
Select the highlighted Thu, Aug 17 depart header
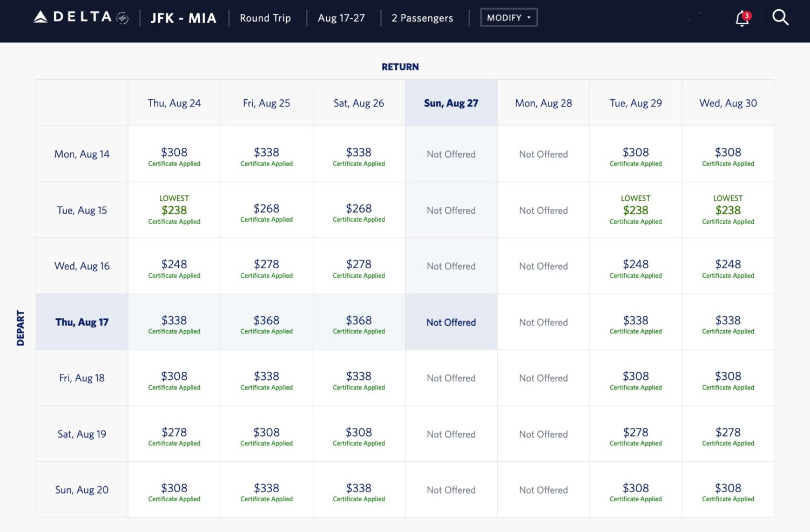click(x=82, y=322)
